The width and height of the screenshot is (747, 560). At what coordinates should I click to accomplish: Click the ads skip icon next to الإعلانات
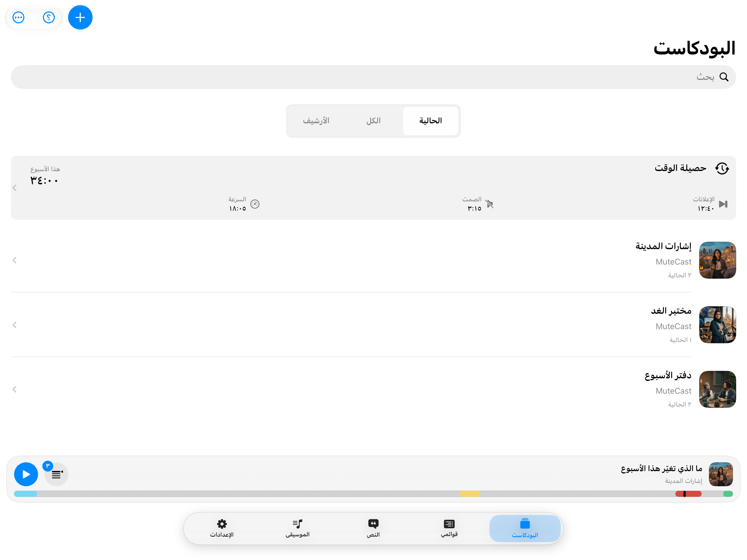[x=723, y=204]
